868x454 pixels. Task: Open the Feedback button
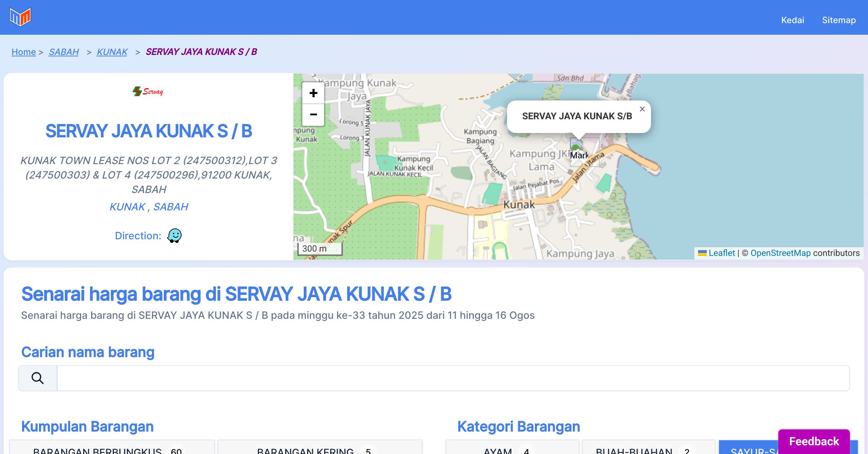814,441
